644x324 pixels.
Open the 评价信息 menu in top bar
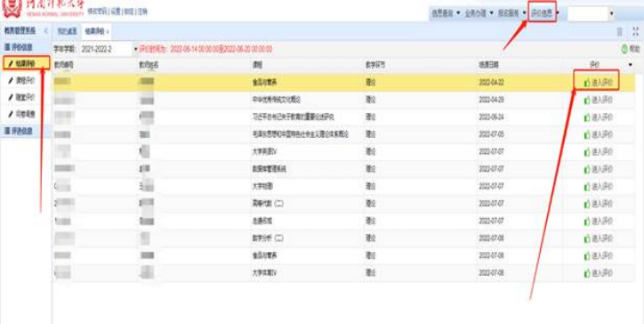[x=542, y=13]
